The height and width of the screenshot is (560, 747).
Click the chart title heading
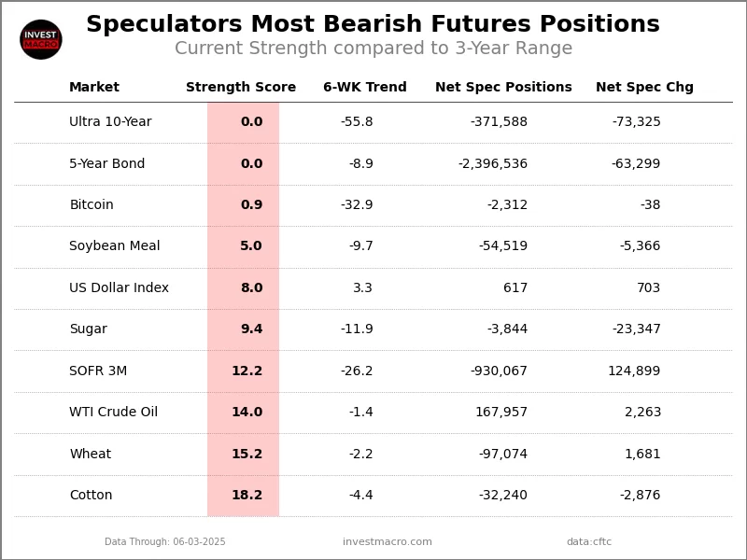pos(373,25)
